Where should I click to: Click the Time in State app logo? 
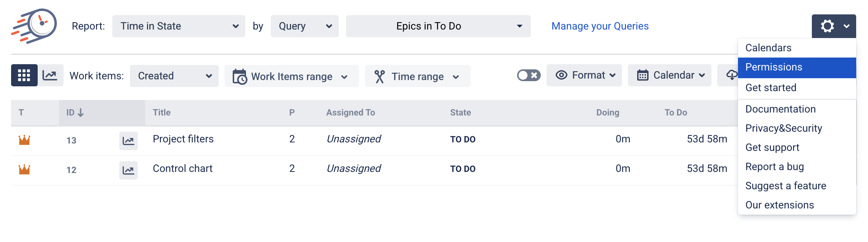tap(34, 26)
